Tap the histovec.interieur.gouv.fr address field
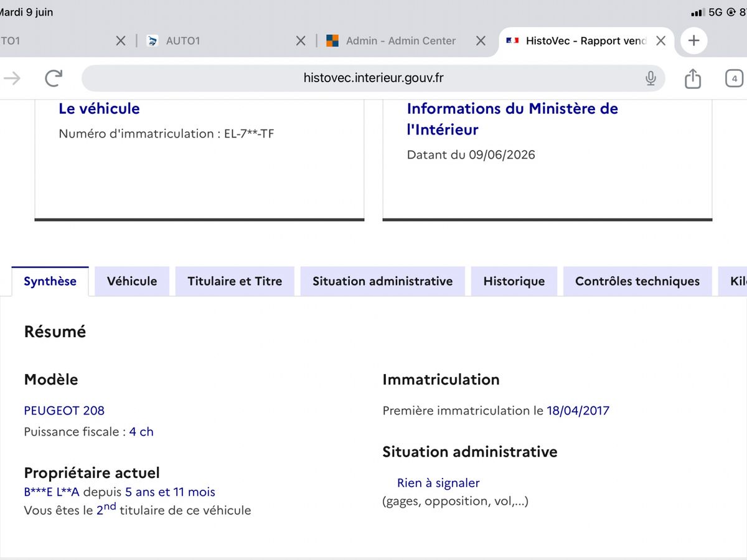The height and width of the screenshot is (560, 747). (374, 78)
